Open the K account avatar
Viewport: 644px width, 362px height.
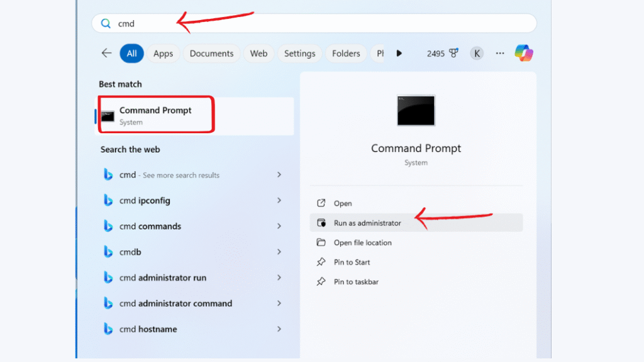[x=477, y=53]
